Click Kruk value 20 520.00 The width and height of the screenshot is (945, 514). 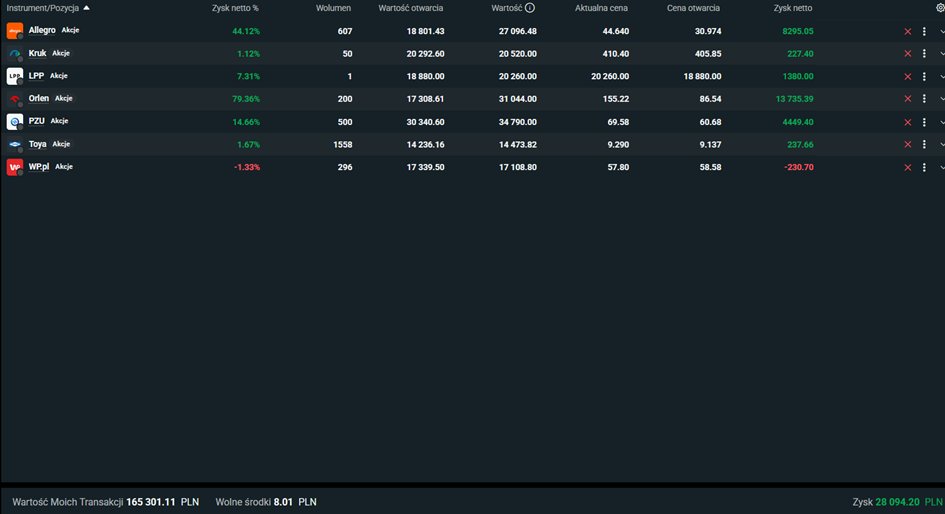pyautogui.click(x=518, y=54)
